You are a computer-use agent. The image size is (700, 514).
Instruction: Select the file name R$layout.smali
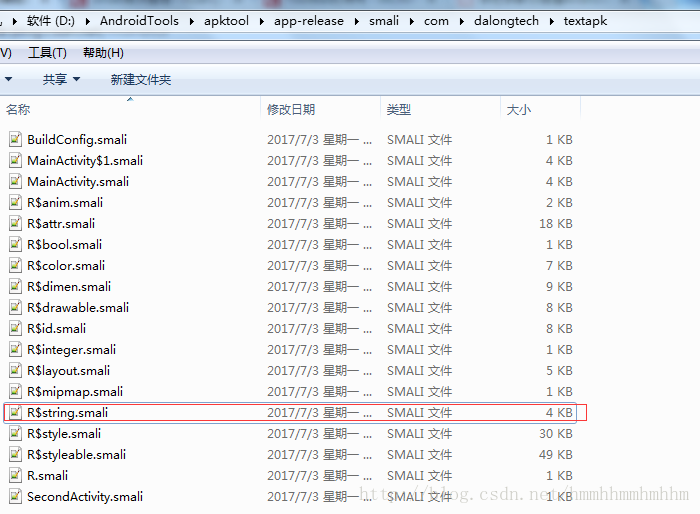pyautogui.click(x=69, y=371)
